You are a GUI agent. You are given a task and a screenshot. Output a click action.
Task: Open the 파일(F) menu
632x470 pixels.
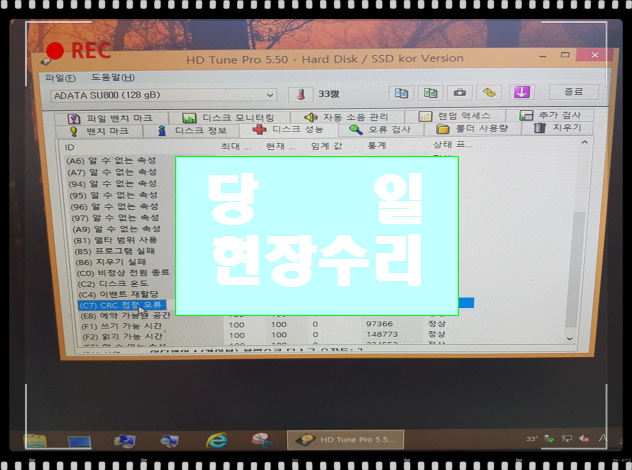pyautogui.click(x=60, y=78)
